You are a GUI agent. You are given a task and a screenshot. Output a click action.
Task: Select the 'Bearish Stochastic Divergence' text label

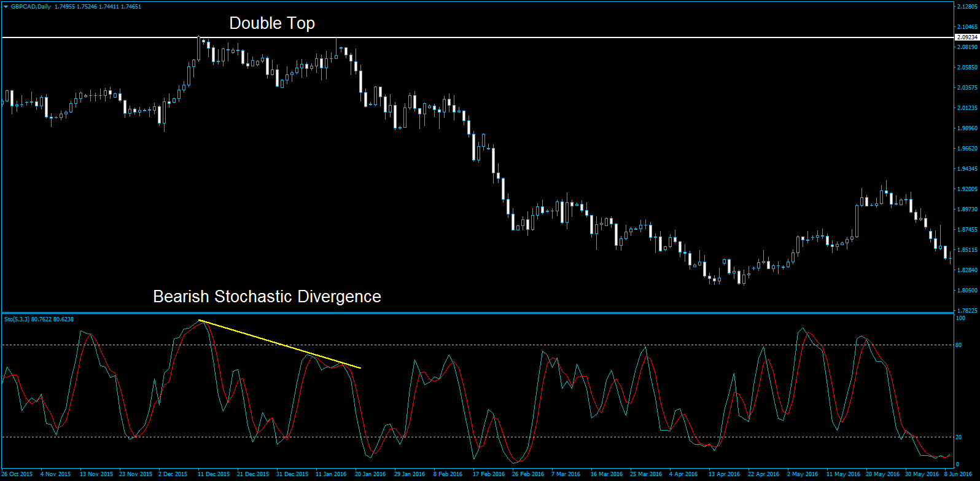[x=266, y=297]
